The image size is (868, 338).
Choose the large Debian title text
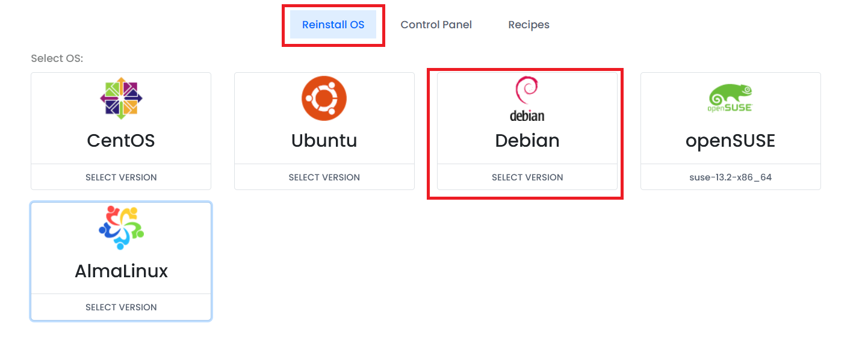point(527,141)
